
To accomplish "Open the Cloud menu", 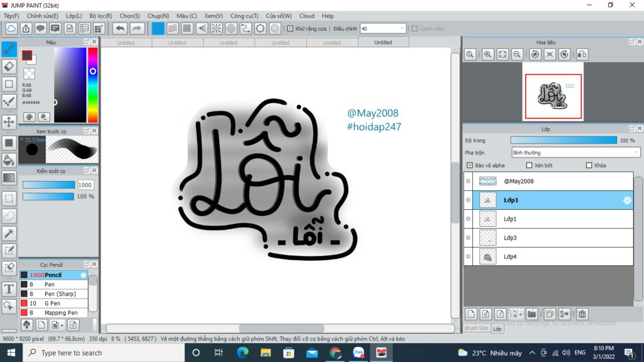I will coord(307,16).
